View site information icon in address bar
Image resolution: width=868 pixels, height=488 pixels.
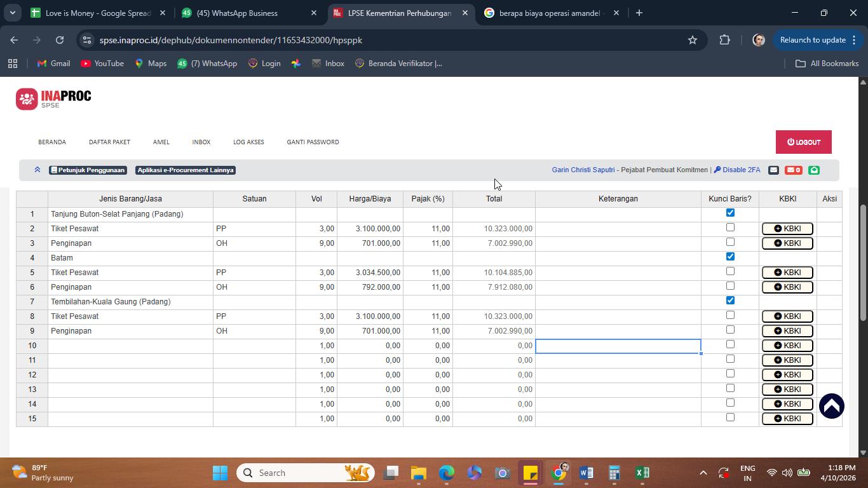(x=88, y=40)
